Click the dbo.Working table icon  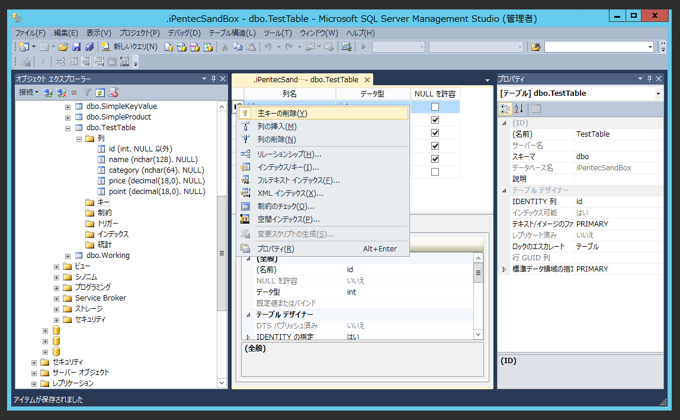point(79,255)
